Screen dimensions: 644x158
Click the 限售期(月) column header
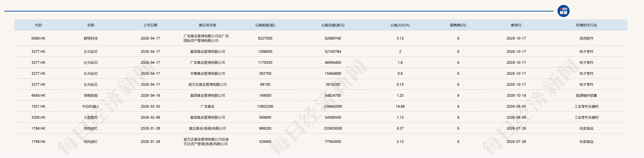point(458,25)
